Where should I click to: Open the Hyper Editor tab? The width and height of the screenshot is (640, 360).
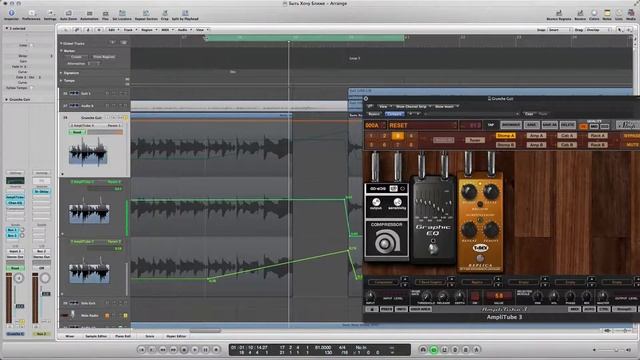176,336
